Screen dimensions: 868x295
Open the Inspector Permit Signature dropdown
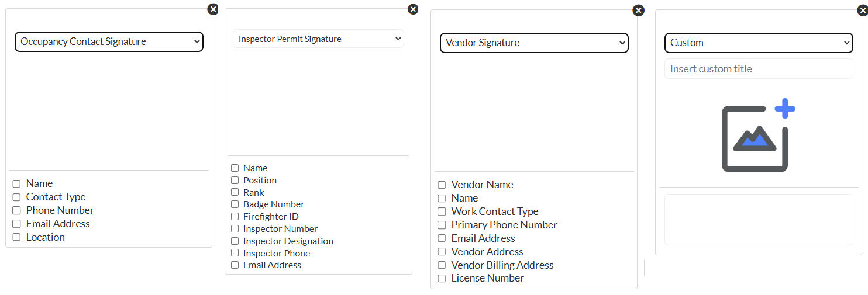pos(318,39)
